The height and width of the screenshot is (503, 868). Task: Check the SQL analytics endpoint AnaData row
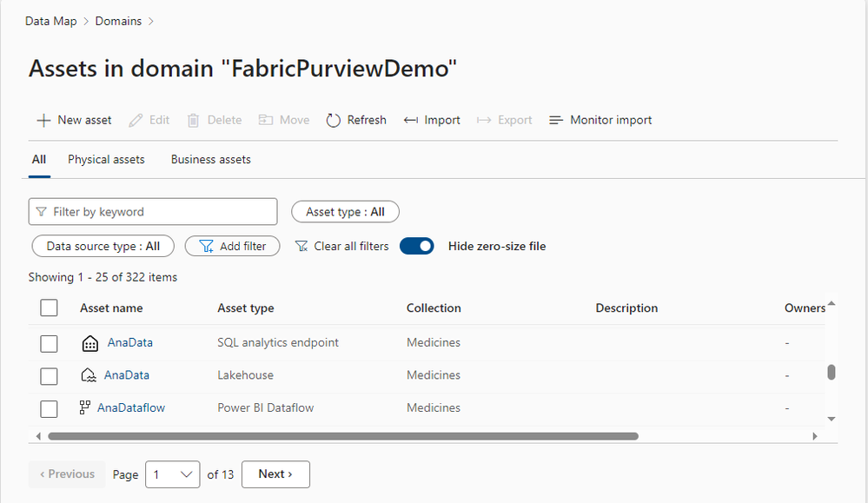(x=49, y=344)
